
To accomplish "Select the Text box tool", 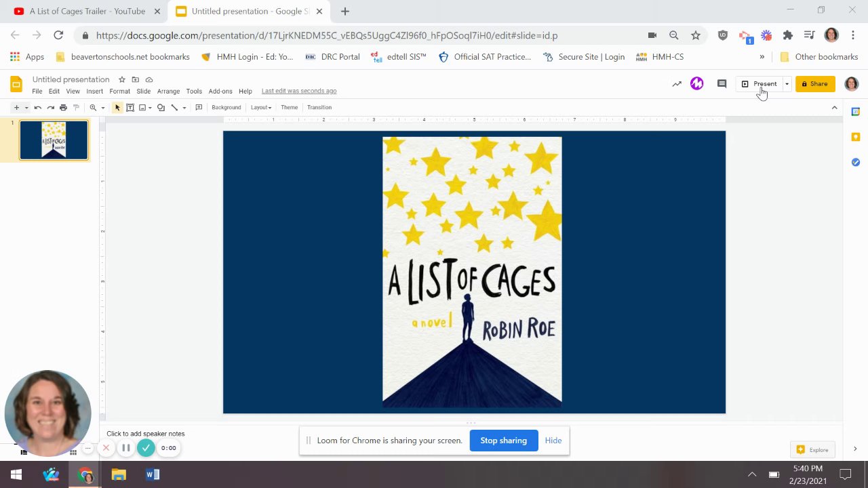I will tap(130, 107).
